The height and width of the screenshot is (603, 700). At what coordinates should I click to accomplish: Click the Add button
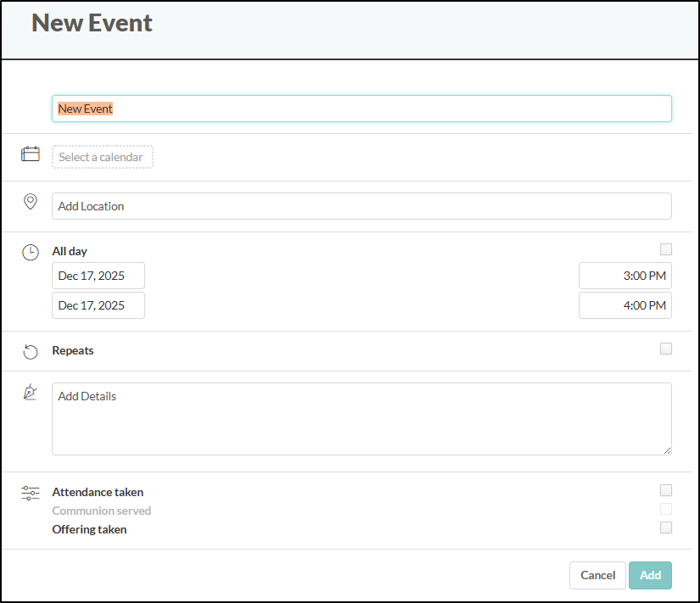point(650,575)
